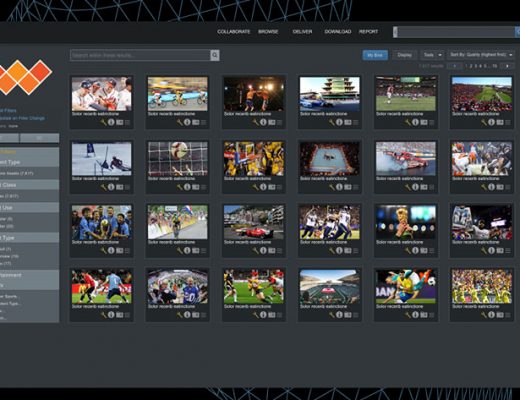
Task: Click info icon under World Cup trophy card
Action: click(415, 250)
